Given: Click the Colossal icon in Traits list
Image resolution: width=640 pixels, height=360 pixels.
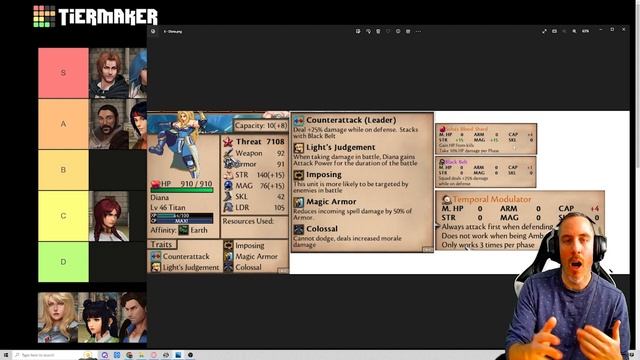Looking at the screenshot, I should [x=228, y=267].
